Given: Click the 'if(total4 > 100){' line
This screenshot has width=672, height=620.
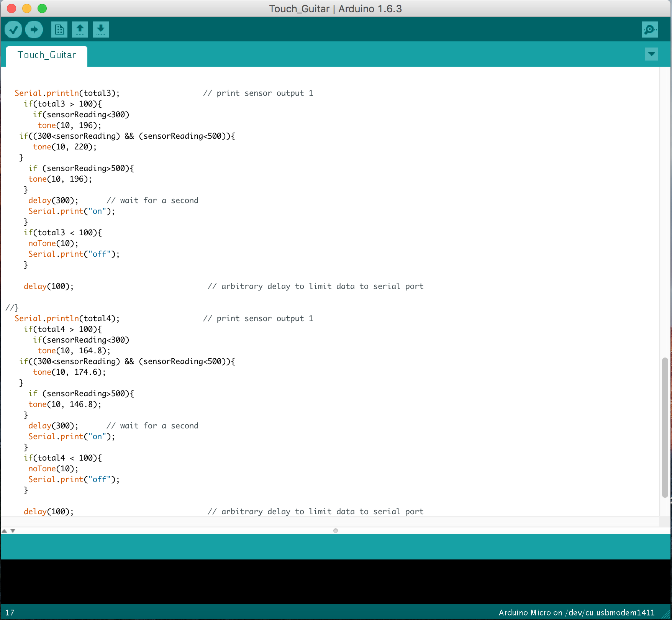Looking at the screenshot, I should (x=63, y=329).
